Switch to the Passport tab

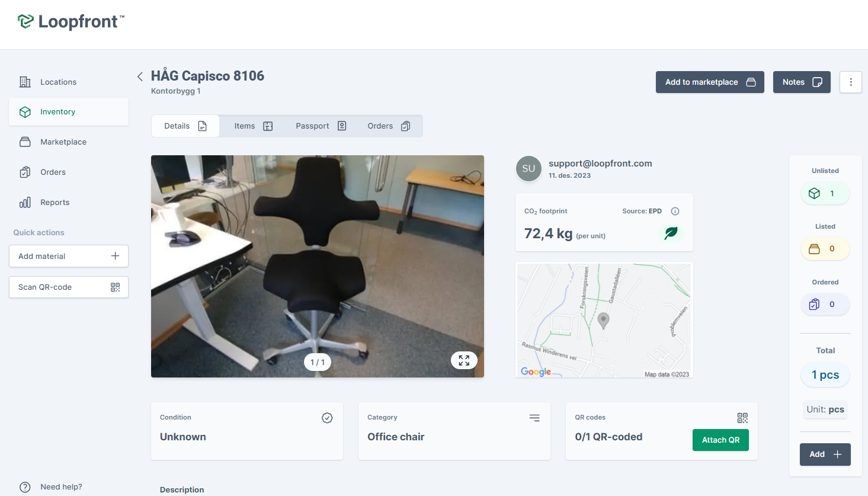pos(321,126)
